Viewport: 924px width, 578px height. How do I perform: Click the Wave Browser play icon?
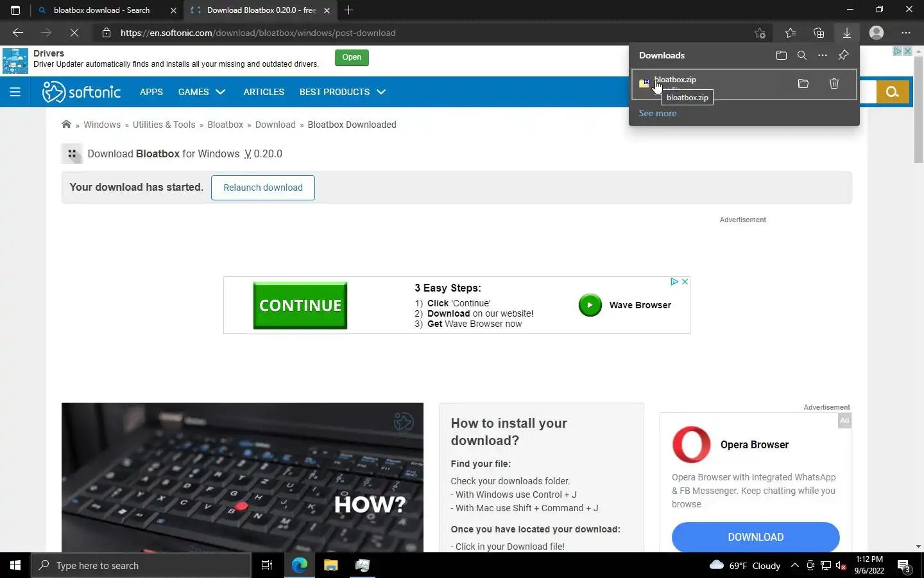click(x=590, y=305)
